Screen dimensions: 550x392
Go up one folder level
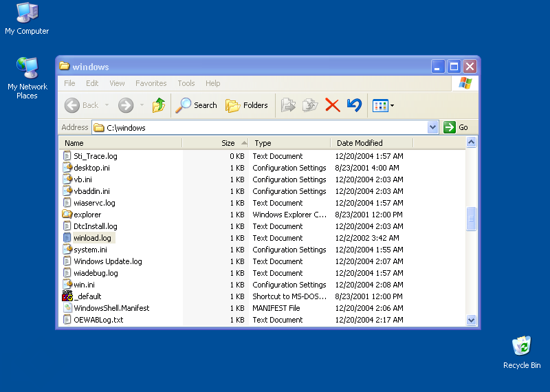[x=159, y=105]
